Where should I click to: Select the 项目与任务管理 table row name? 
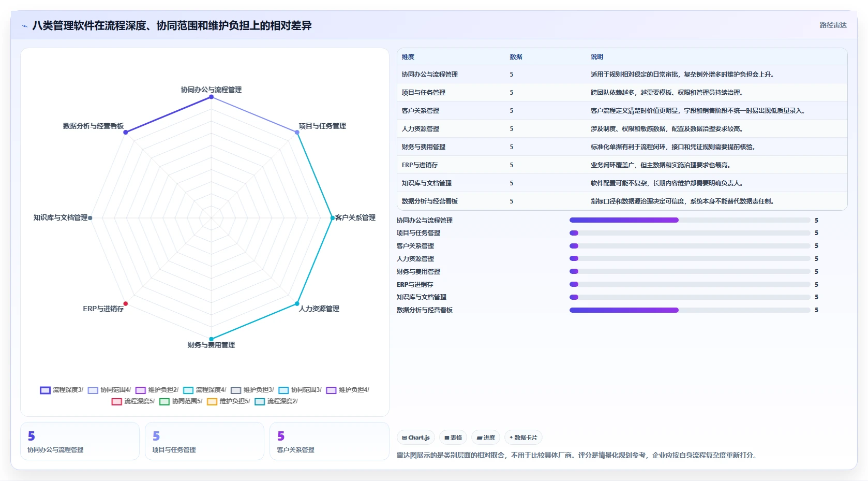tap(424, 93)
